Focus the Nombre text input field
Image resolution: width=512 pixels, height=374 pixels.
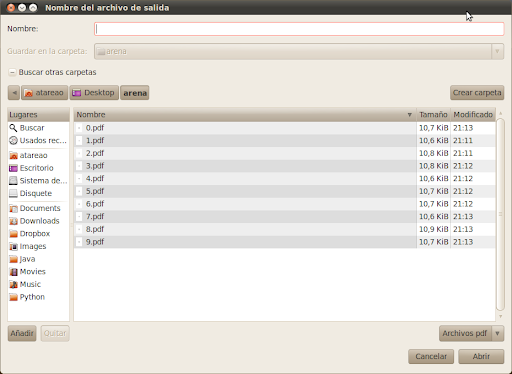tap(299, 29)
